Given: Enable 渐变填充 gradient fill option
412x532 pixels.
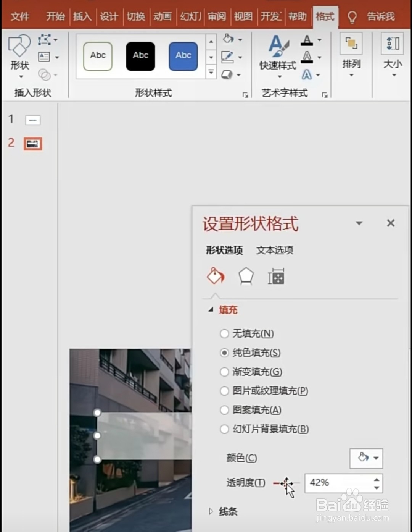Looking at the screenshot, I should (224, 372).
